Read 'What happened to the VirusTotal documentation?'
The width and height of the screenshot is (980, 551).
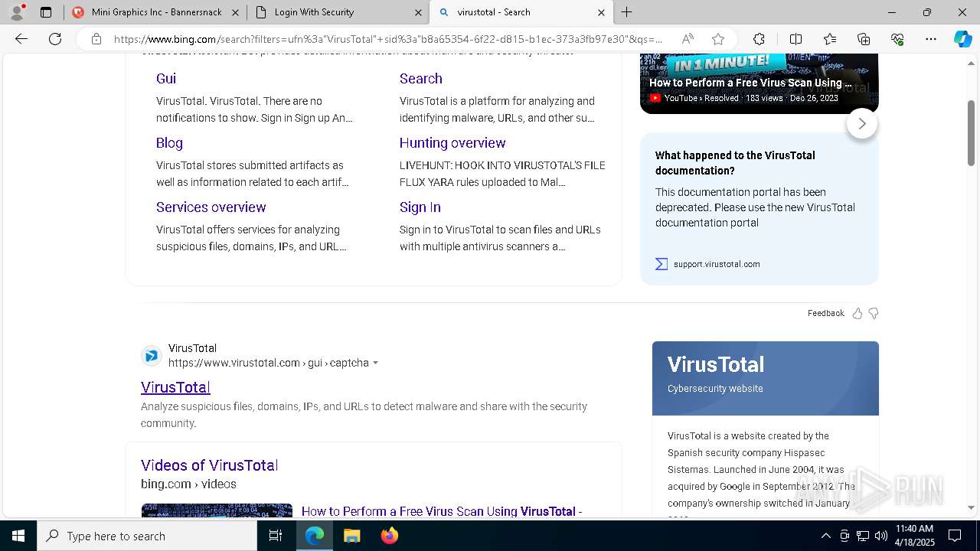[x=735, y=163]
